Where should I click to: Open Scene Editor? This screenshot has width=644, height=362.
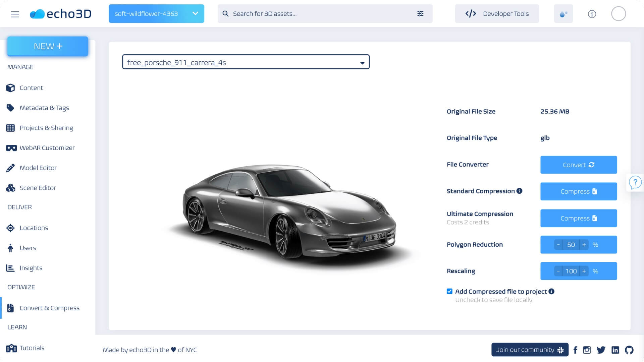coord(38,188)
